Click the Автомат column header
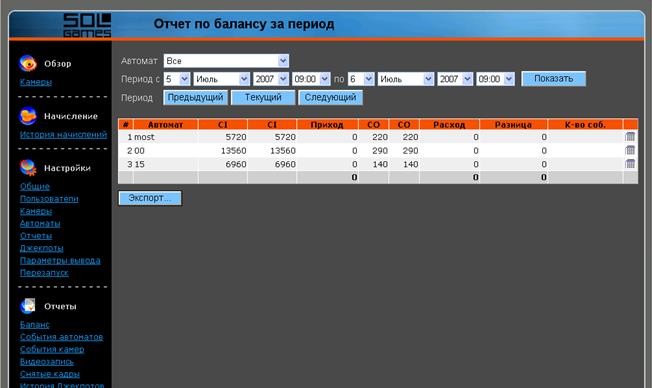The height and width of the screenshot is (388, 652). pos(165,124)
